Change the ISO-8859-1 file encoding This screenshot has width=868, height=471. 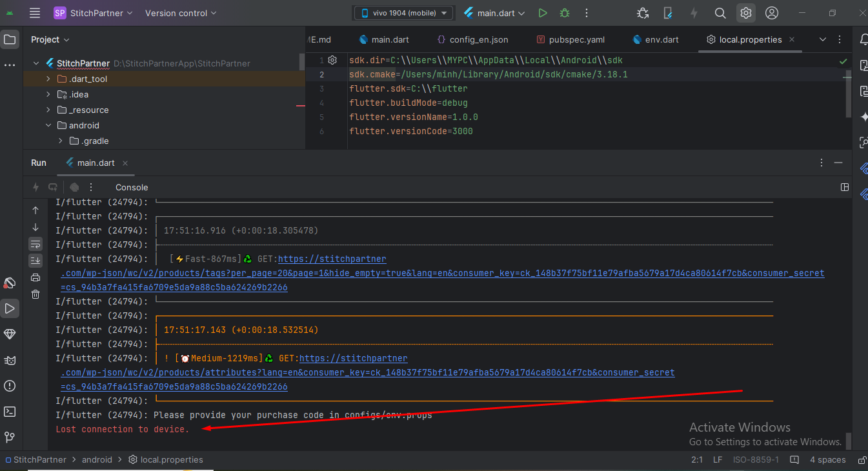tap(756, 460)
